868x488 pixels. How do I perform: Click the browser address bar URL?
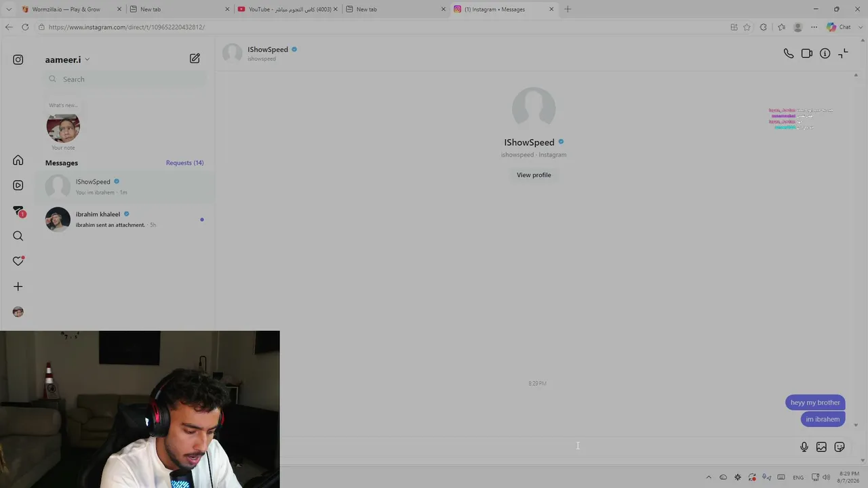point(127,27)
